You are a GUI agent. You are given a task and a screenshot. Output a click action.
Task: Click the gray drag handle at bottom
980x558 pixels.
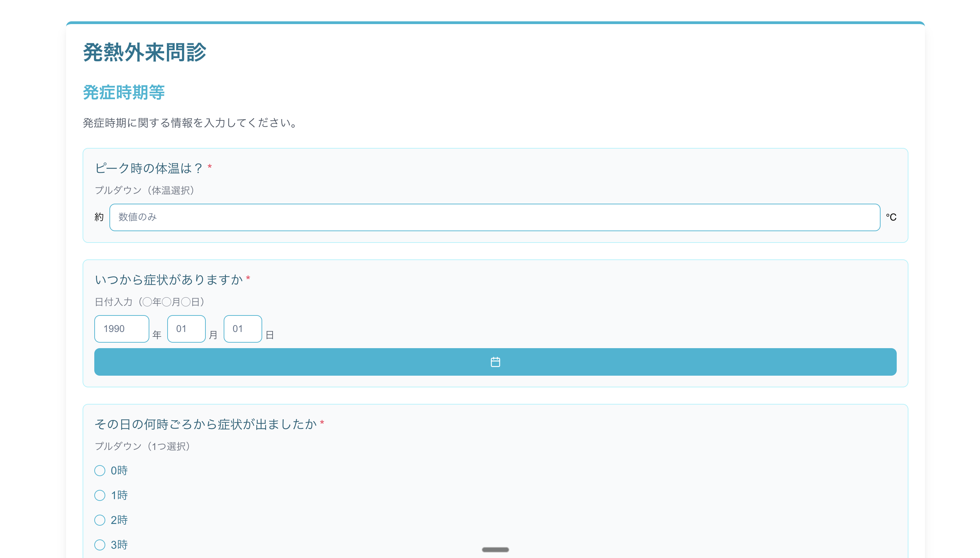495,549
